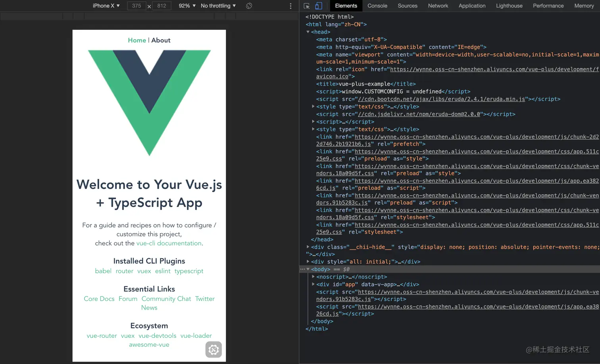
Task: Click the Home link in the page
Action: [137, 40]
